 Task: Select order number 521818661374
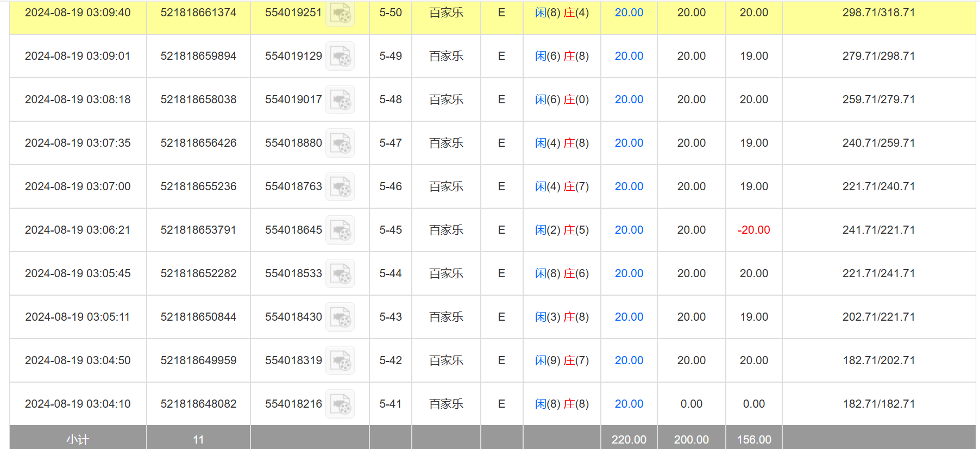tap(198, 13)
